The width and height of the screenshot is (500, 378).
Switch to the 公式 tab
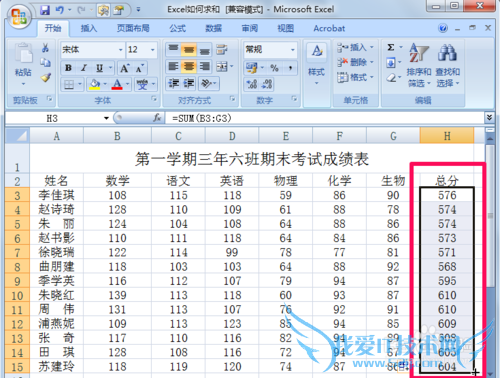coord(177,28)
